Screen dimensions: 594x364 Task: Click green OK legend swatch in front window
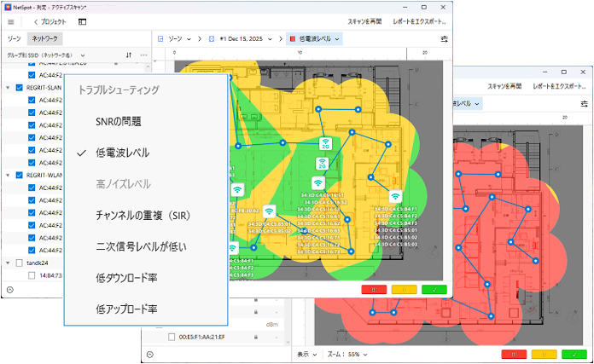tap(434, 290)
